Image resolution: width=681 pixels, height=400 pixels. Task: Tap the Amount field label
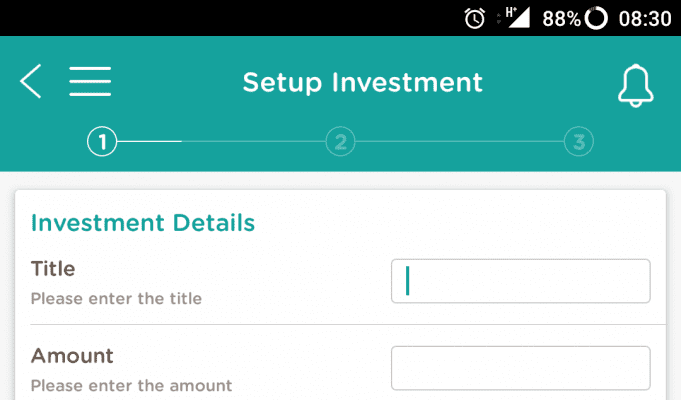72,356
